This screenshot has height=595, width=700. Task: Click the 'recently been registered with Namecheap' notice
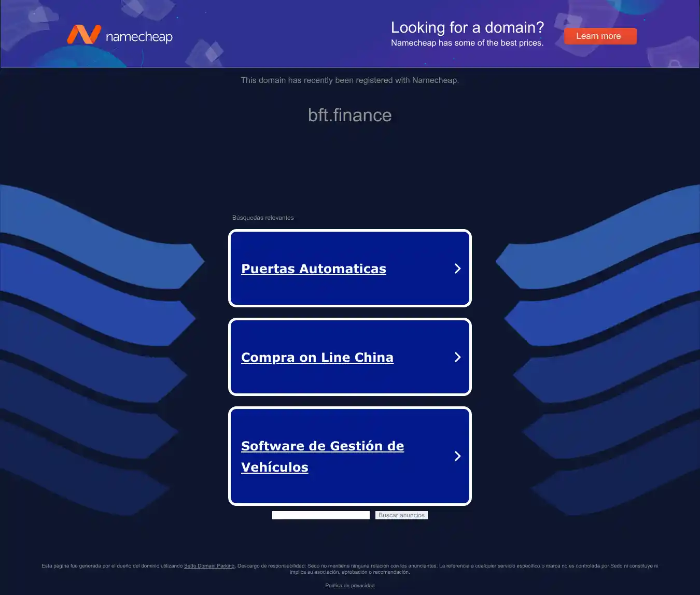coord(350,80)
